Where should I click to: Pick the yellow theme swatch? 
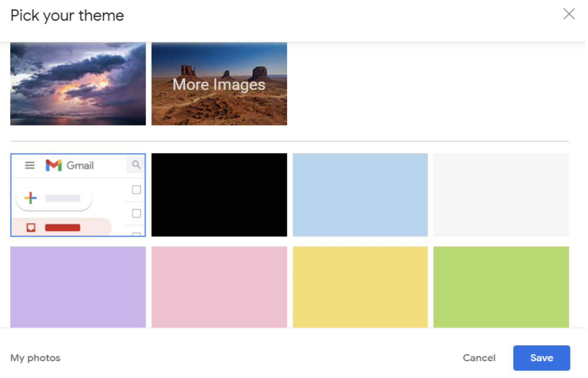(360, 287)
